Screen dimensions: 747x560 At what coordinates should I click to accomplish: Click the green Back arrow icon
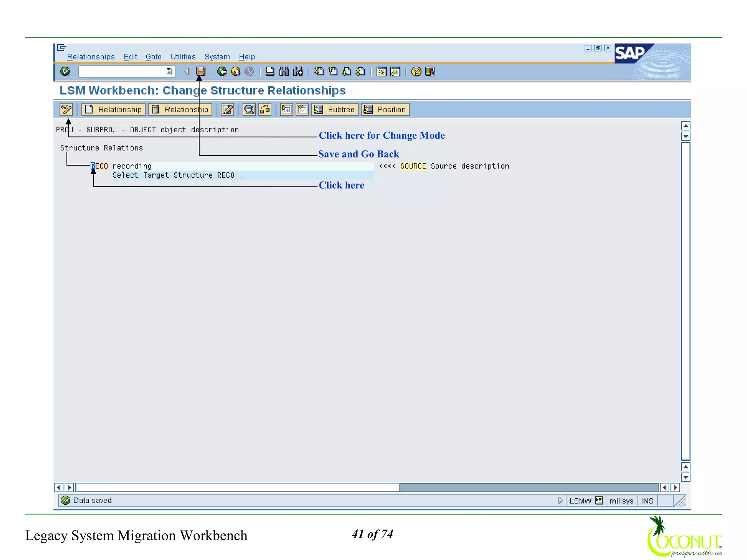(222, 71)
